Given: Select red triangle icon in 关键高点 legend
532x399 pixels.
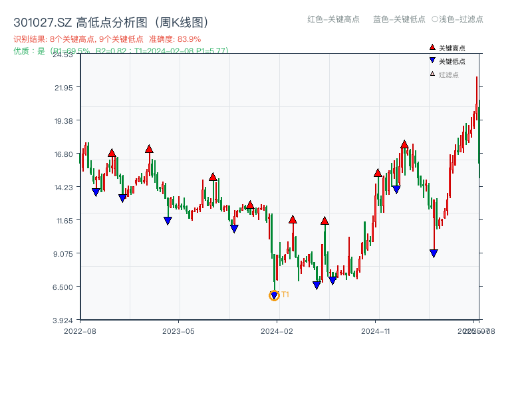Looking at the screenshot, I should tap(432, 47).
